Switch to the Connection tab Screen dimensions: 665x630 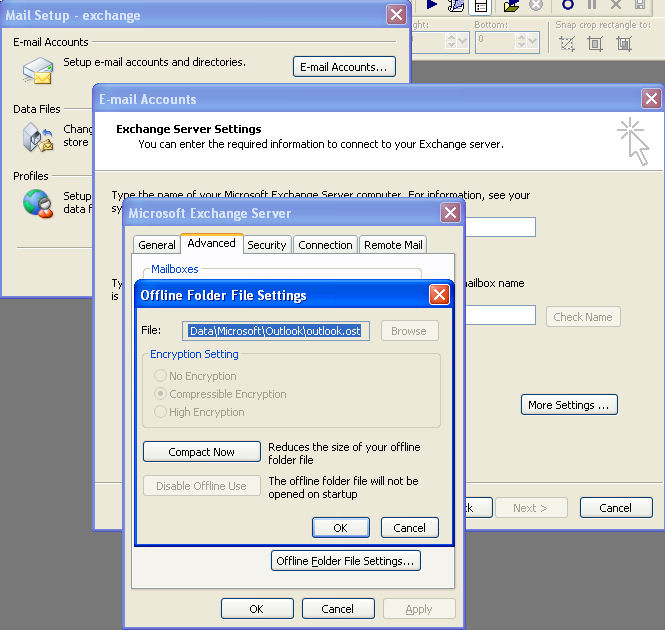coord(325,245)
